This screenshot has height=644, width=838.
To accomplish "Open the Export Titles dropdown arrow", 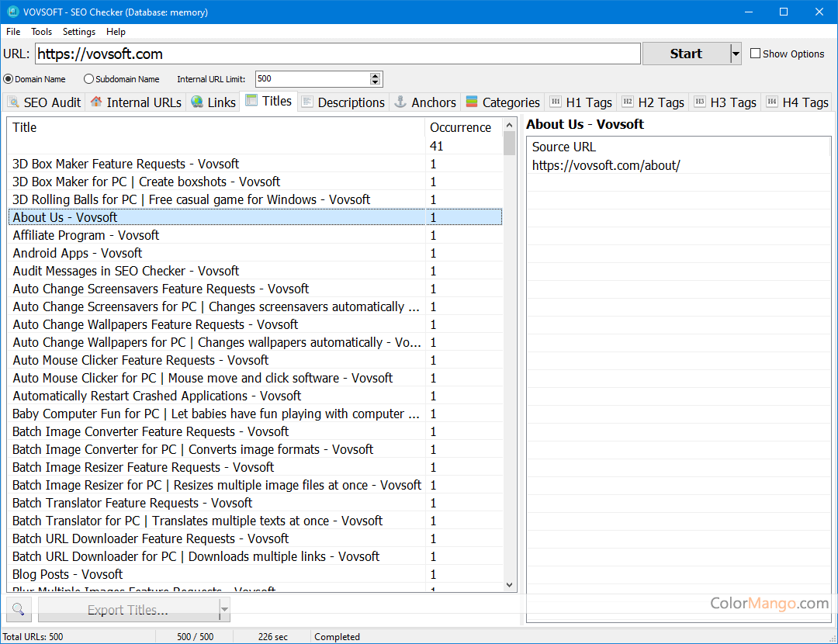I will pyautogui.click(x=224, y=610).
